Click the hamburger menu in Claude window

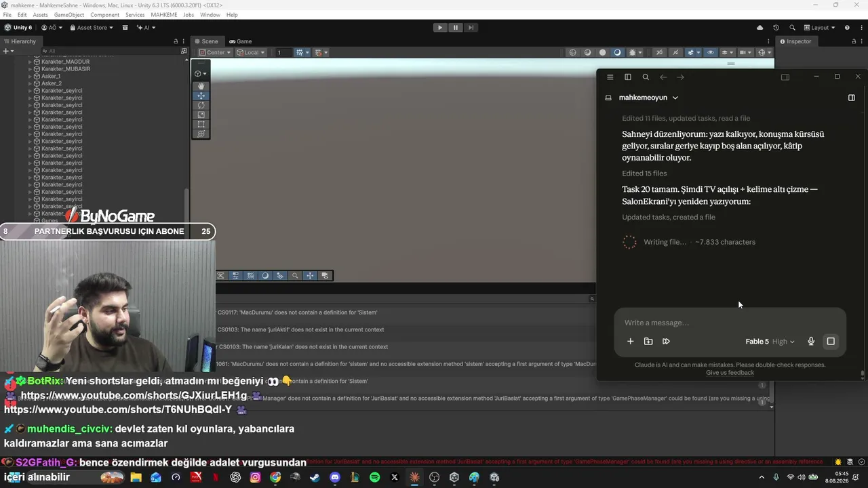point(610,77)
